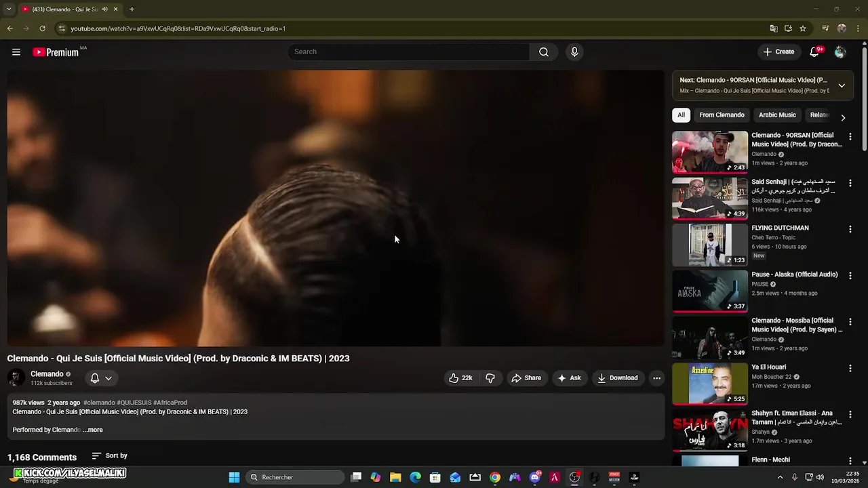Screen dimensions: 868x488
Task: Open Windows Start menu
Action: [x=234, y=477]
